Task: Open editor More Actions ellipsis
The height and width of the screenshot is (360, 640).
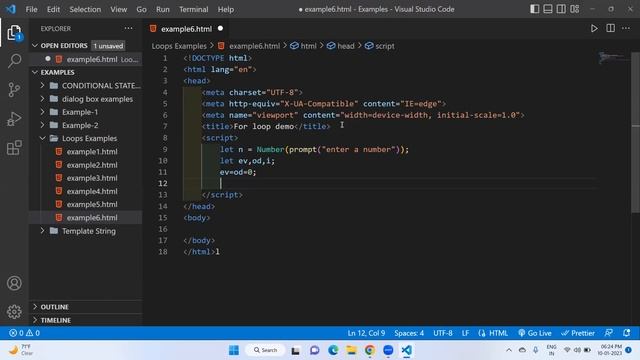Action: coord(626,28)
